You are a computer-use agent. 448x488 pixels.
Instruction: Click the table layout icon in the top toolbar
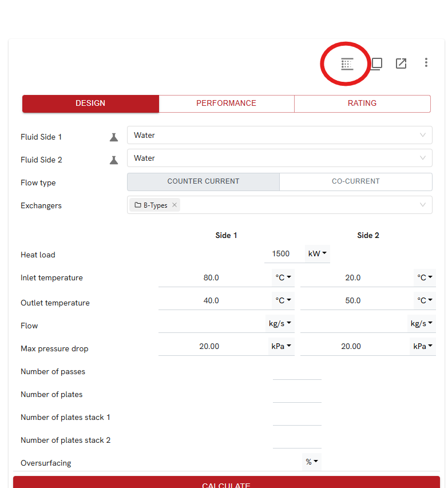point(347,64)
